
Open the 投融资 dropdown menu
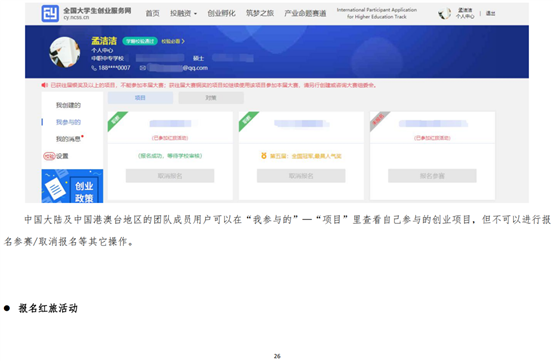click(183, 13)
